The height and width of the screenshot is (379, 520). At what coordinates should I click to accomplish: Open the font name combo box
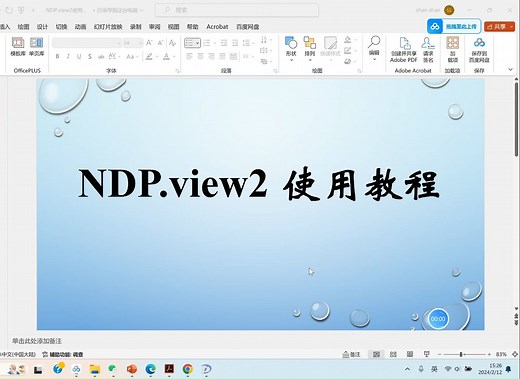click(x=87, y=43)
